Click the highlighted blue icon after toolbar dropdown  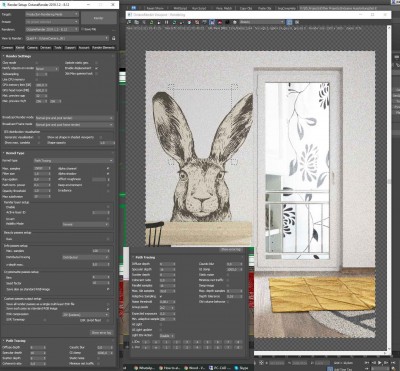[x=289, y=22]
